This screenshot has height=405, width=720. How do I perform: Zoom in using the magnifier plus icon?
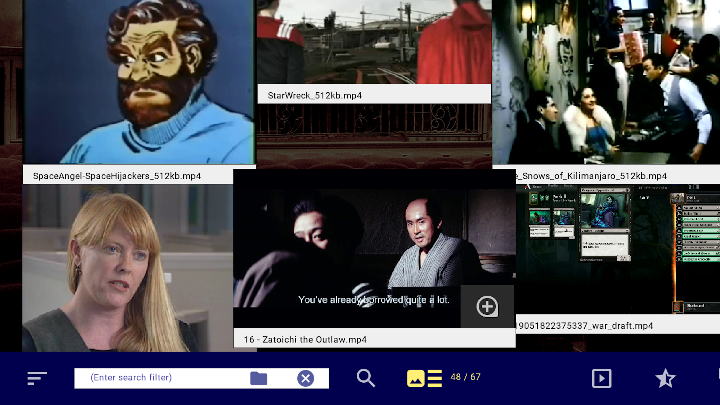pyautogui.click(x=487, y=307)
